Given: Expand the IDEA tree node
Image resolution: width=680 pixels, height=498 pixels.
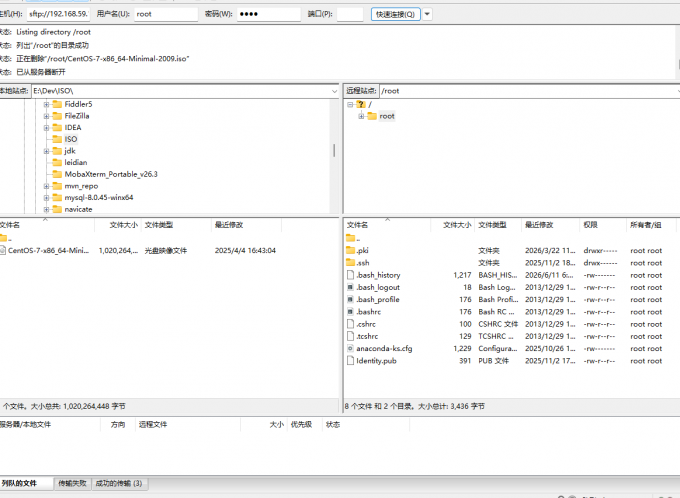Looking at the screenshot, I should coord(46,128).
